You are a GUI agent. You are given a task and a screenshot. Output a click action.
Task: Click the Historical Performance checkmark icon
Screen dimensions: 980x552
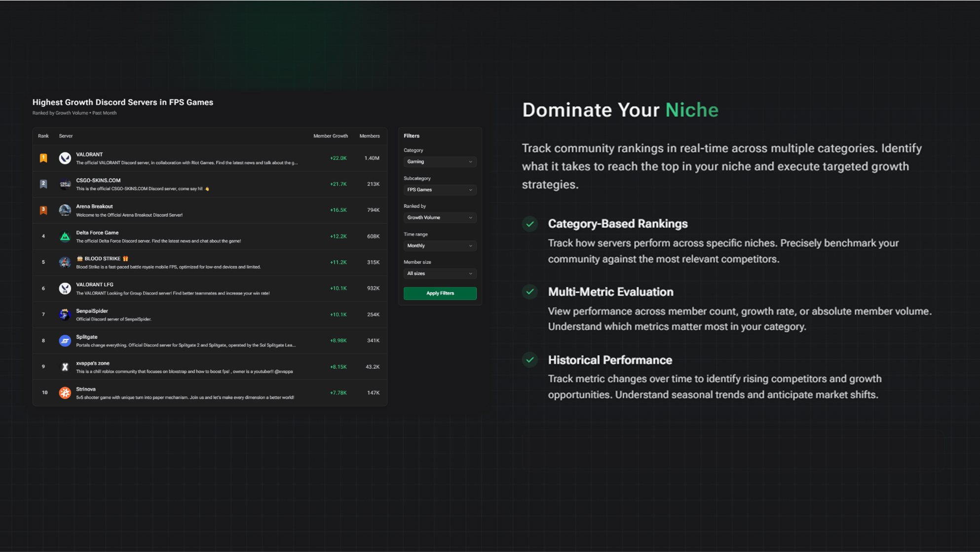[x=530, y=360]
